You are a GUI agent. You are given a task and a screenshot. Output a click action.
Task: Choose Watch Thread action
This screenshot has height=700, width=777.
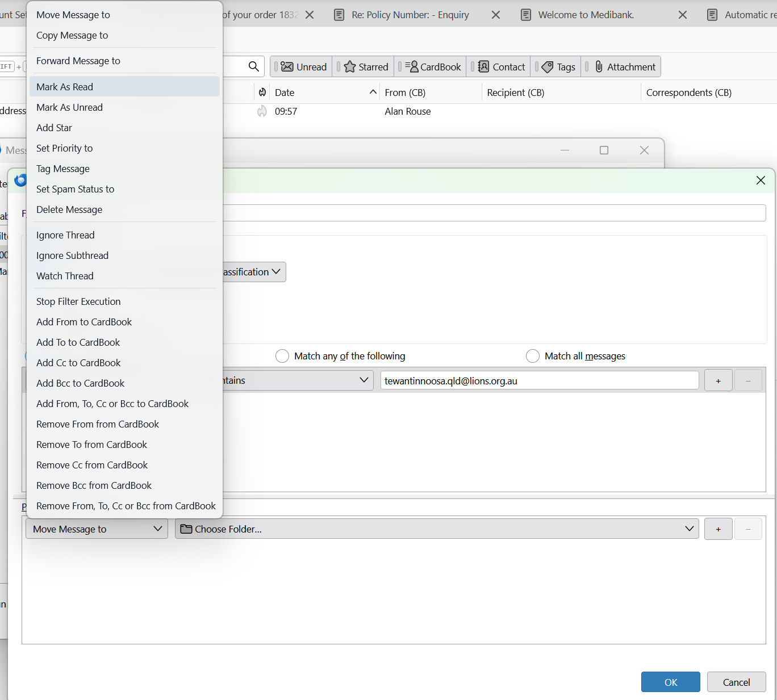coord(124,276)
